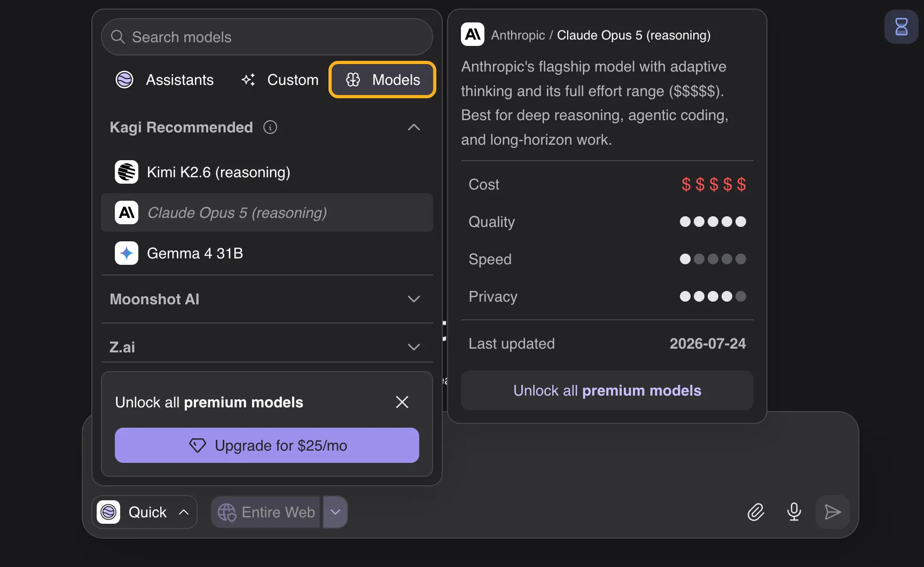Viewport: 924px width, 567px height.
Task: Click the Privacy dots rating
Action: pos(713,296)
